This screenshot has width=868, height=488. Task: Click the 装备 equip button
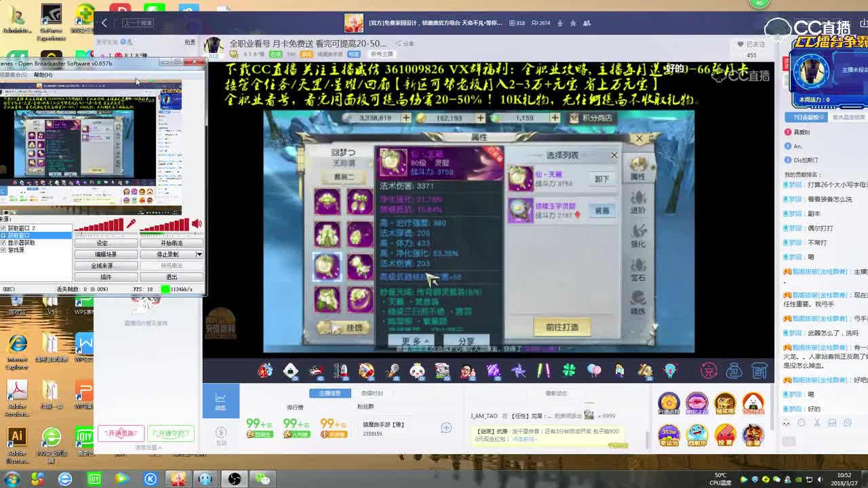pyautogui.click(x=601, y=211)
